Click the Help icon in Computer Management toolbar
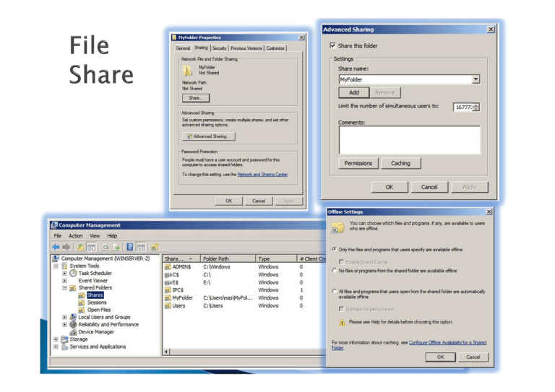This screenshot has width=555, height=392. tap(129, 247)
